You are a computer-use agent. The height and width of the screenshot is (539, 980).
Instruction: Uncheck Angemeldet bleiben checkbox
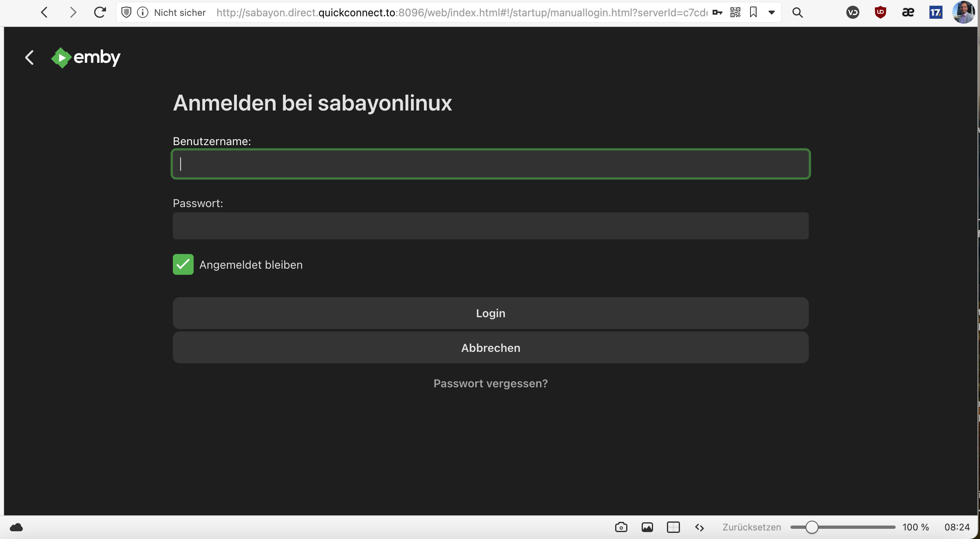click(x=183, y=265)
